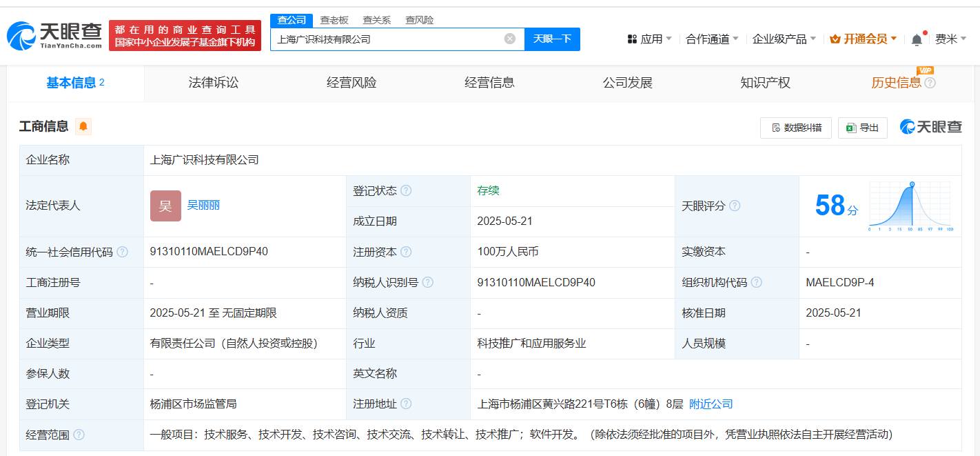Screen dimensions: 980x456
Task: Click the company name search field
Action: pos(386,39)
